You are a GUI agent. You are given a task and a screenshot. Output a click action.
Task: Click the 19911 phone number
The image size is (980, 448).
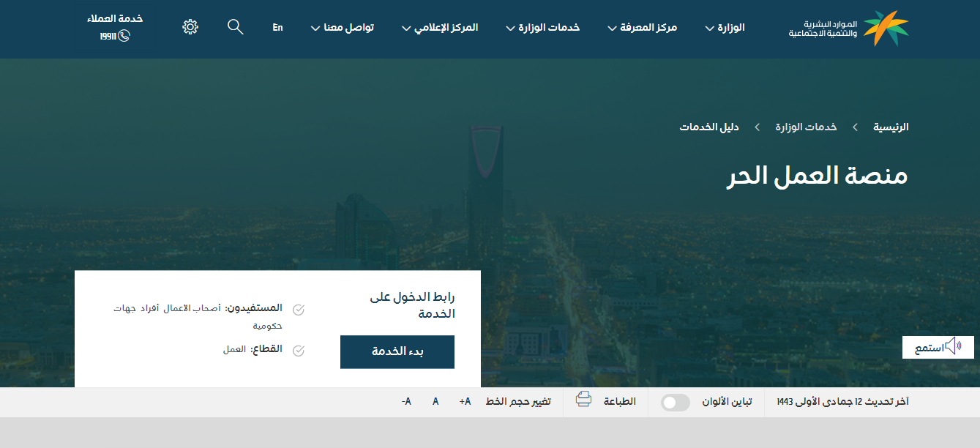click(x=108, y=37)
